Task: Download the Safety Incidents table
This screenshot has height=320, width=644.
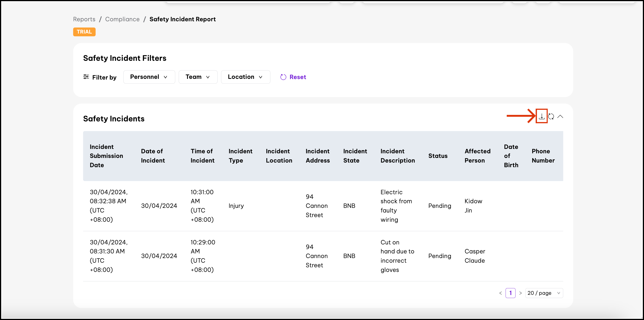Action: point(541,116)
